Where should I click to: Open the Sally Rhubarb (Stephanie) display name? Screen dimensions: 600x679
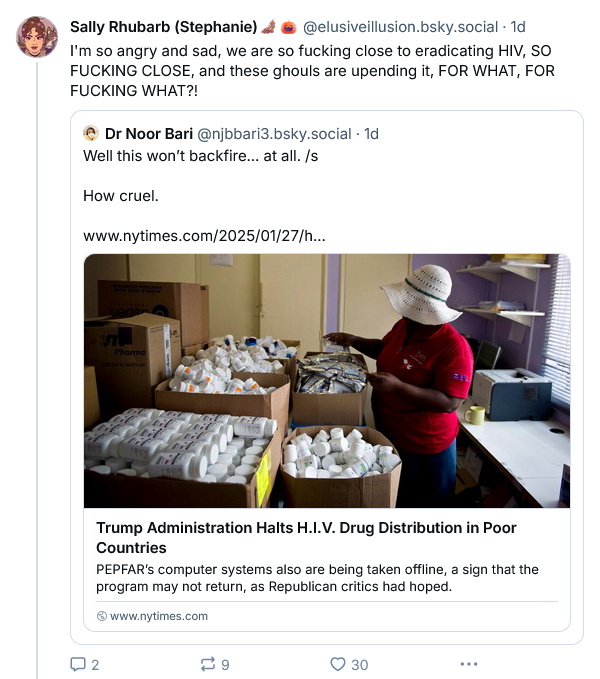(163, 26)
